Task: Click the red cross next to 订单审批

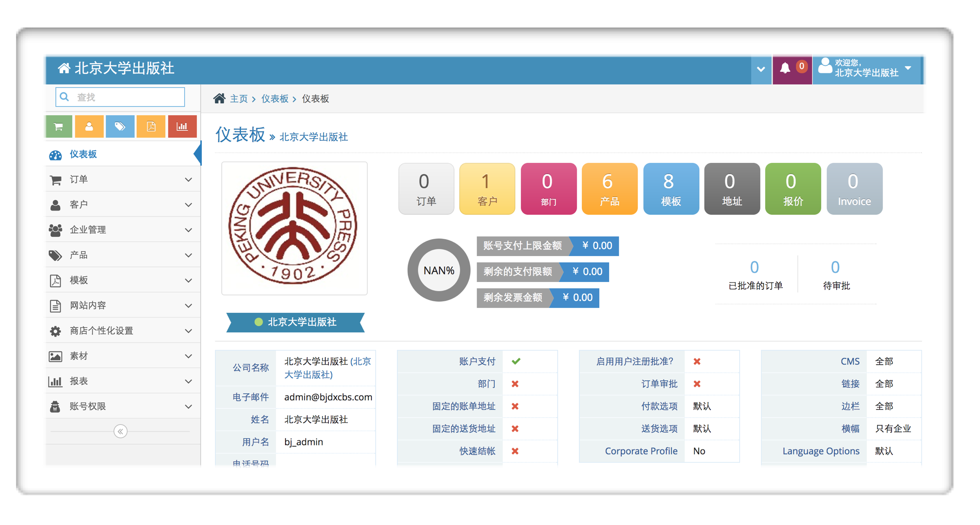Action: coord(697,384)
